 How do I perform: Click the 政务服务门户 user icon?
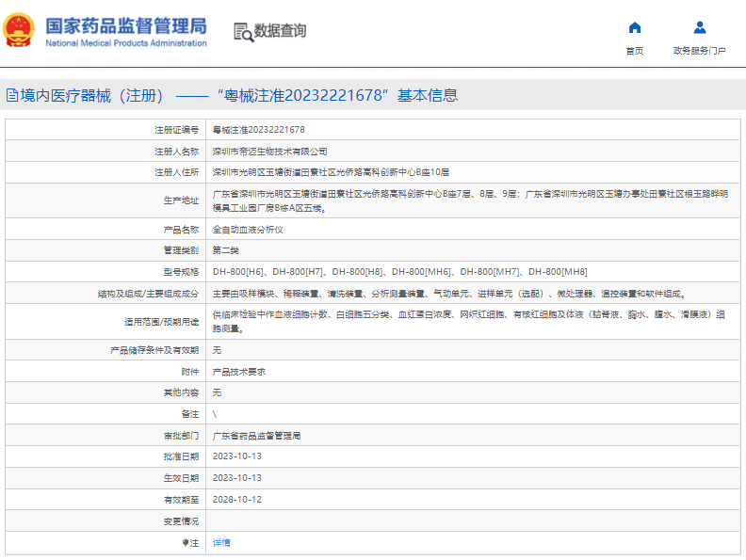(x=699, y=27)
